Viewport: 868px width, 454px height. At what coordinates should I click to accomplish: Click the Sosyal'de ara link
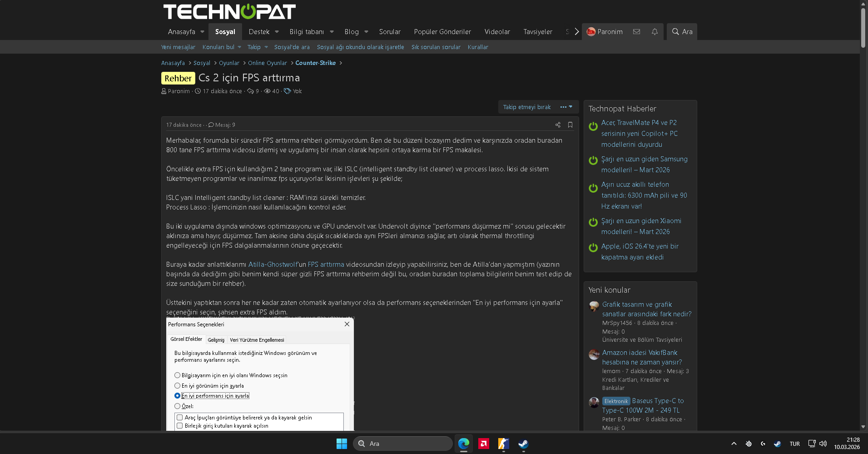[x=292, y=47]
